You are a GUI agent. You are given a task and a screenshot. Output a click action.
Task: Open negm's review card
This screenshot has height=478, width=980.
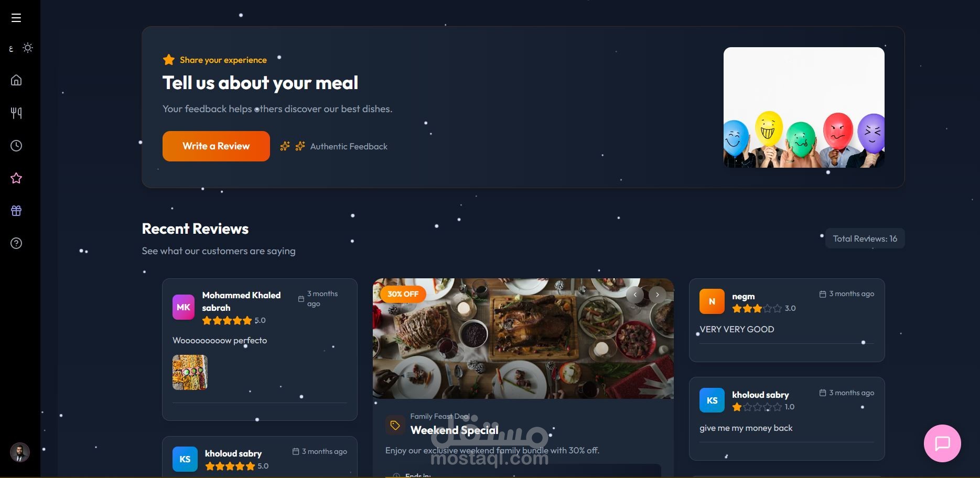pos(787,320)
